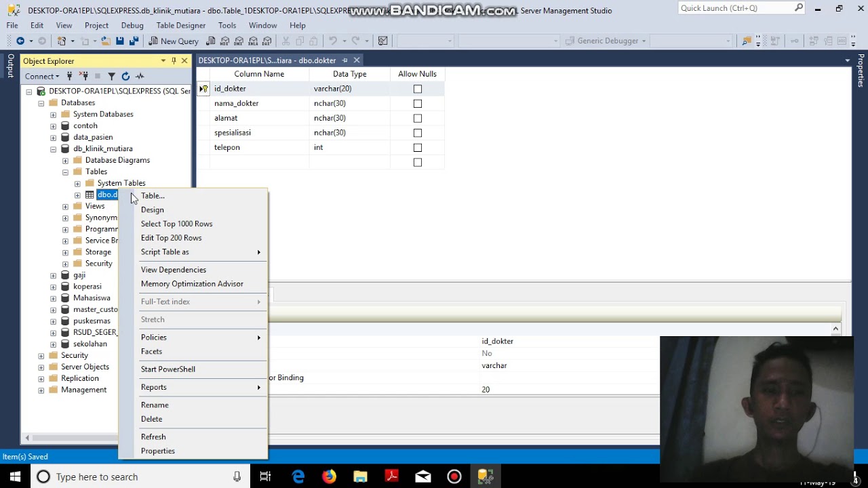Click the DMX query icon
This screenshot has width=868, height=488.
[x=239, y=41]
